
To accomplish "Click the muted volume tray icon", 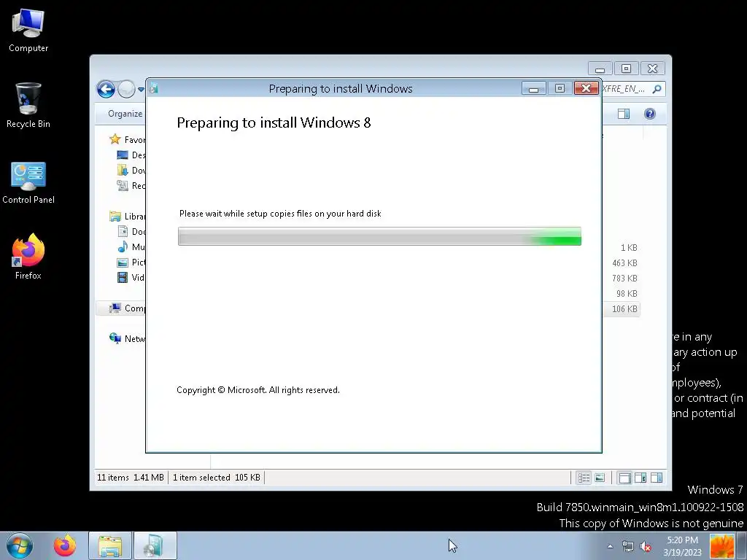I will point(646,547).
